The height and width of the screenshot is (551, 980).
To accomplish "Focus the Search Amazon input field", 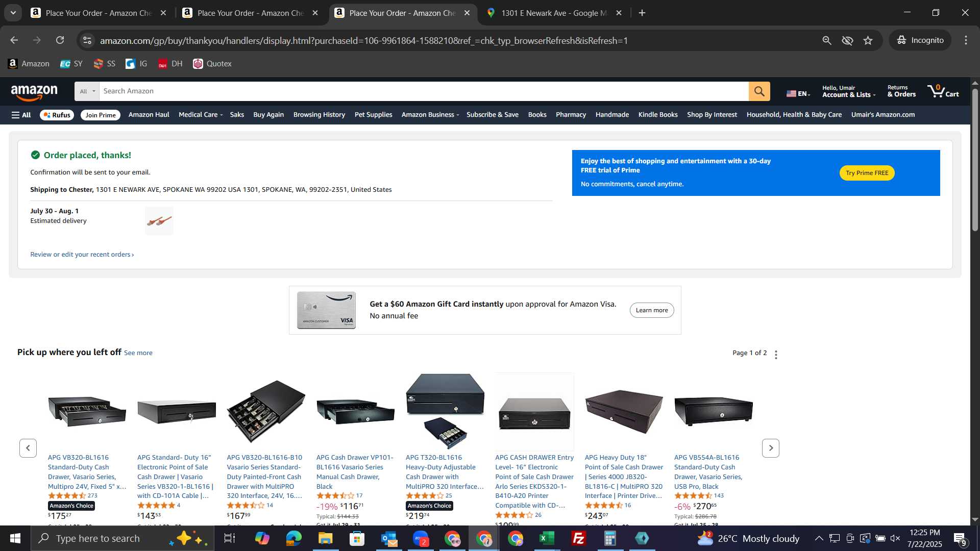I will coord(423,91).
